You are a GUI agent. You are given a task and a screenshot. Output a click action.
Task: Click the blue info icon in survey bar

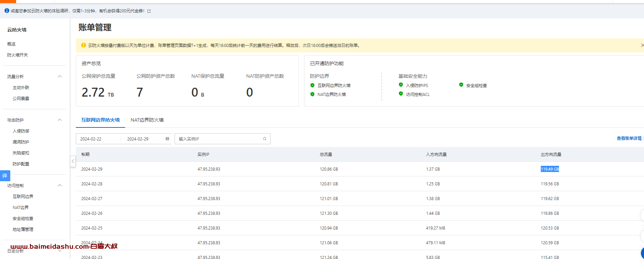[7, 11]
